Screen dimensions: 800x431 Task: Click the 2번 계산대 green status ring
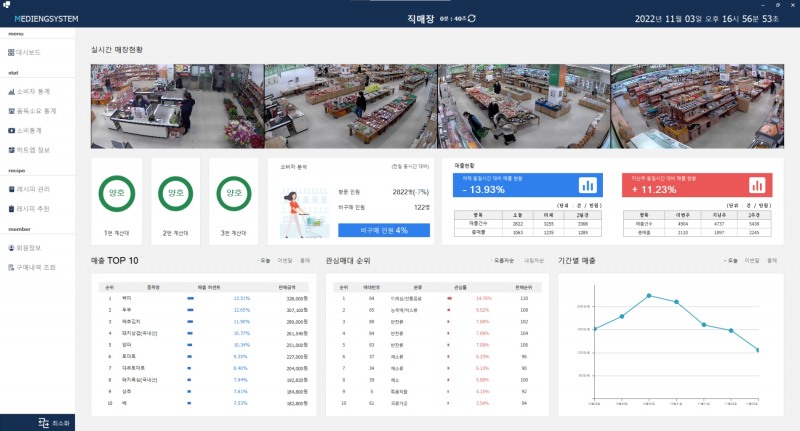(x=176, y=193)
